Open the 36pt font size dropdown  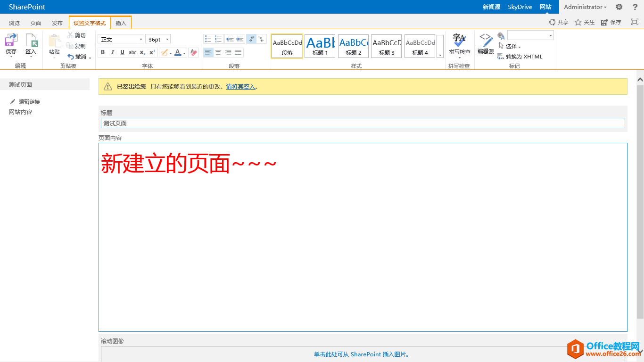click(166, 39)
